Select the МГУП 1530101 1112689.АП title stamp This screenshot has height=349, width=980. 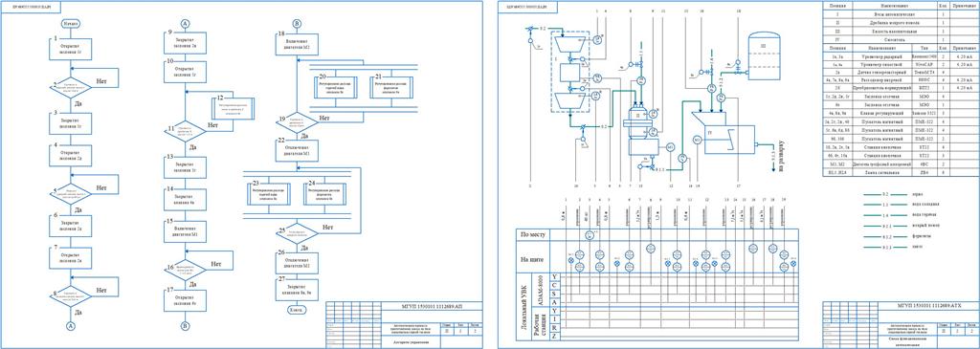point(432,307)
